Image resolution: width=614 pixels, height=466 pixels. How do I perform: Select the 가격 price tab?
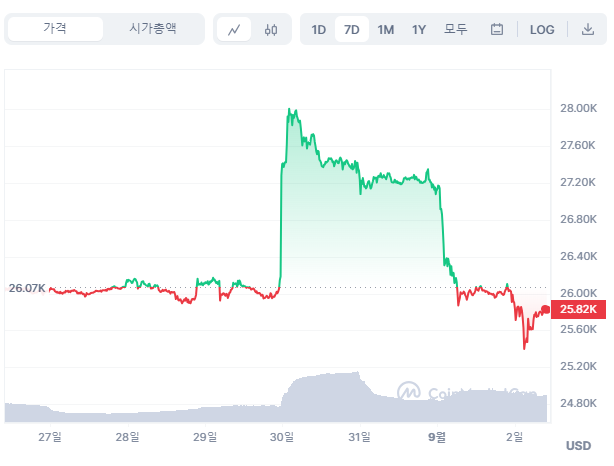55,29
